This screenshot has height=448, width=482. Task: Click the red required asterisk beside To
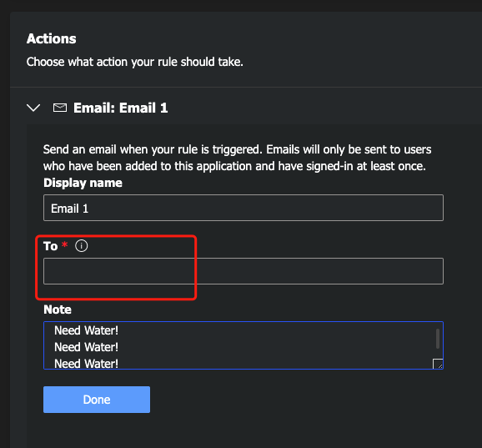click(64, 244)
